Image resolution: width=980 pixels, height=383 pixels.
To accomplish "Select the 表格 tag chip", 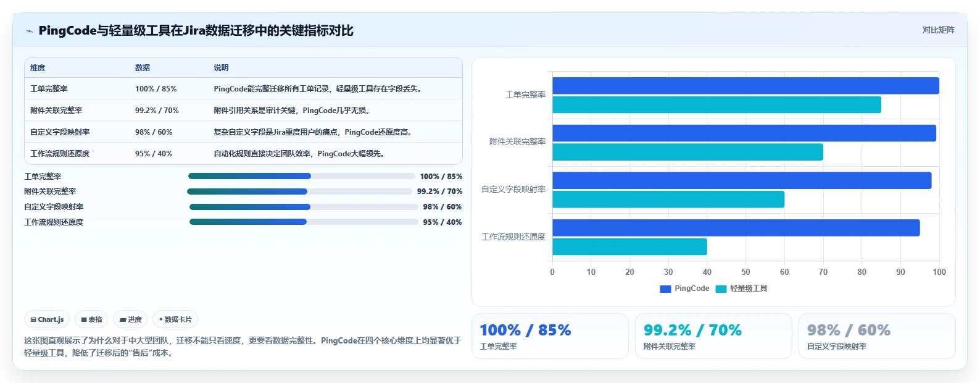I will 91,319.
